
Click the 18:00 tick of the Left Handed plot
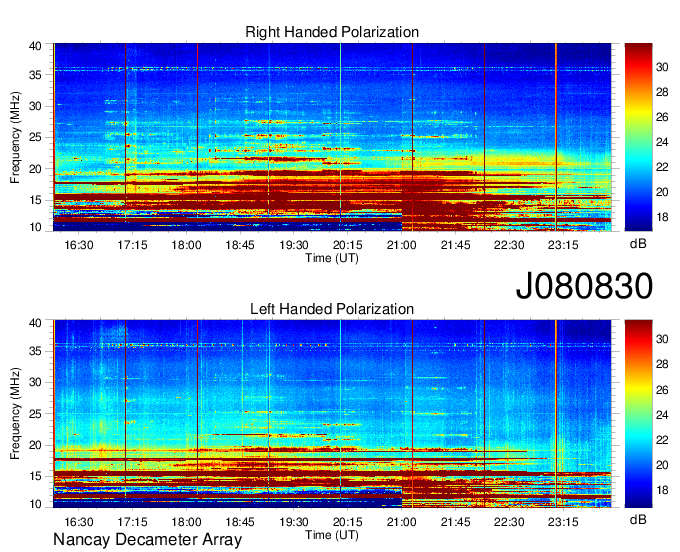tap(186, 522)
